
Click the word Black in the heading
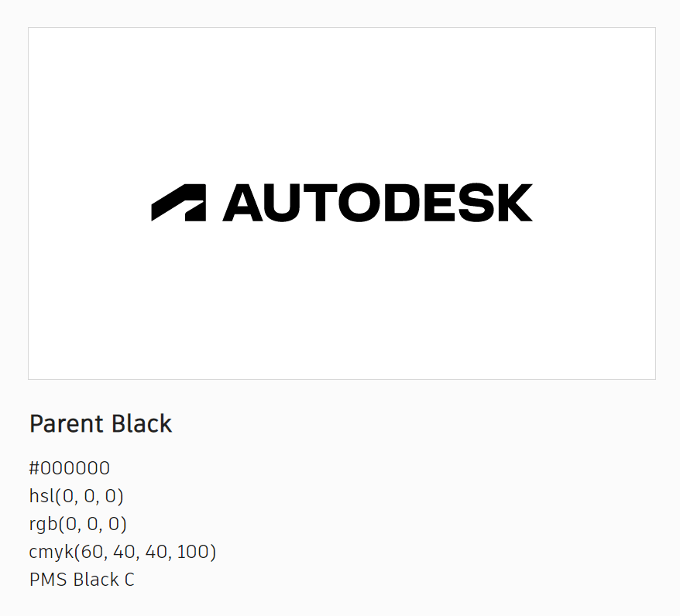pyautogui.click(x=142, y=424)
